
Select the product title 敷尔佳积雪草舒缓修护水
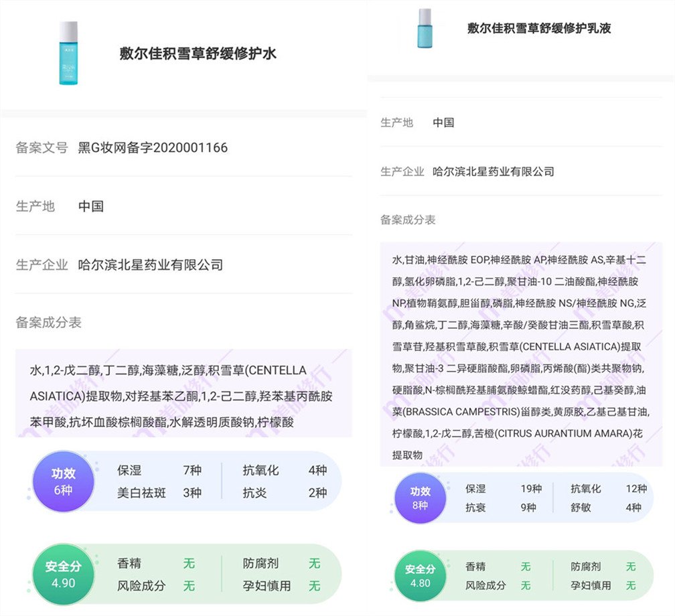point(198,54)
